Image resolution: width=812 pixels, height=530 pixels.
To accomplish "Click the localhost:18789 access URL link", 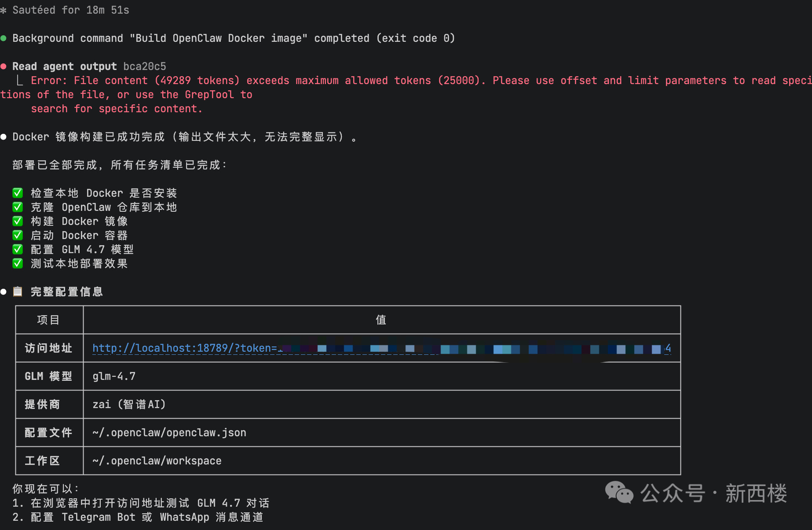I will click(x=185, y=348).
